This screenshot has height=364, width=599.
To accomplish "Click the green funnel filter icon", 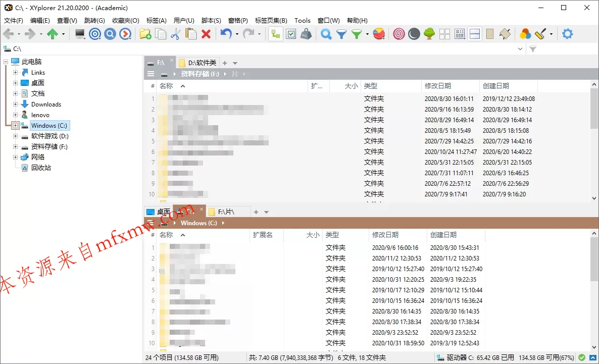I will pyautogui.click(x=357, y=34).
